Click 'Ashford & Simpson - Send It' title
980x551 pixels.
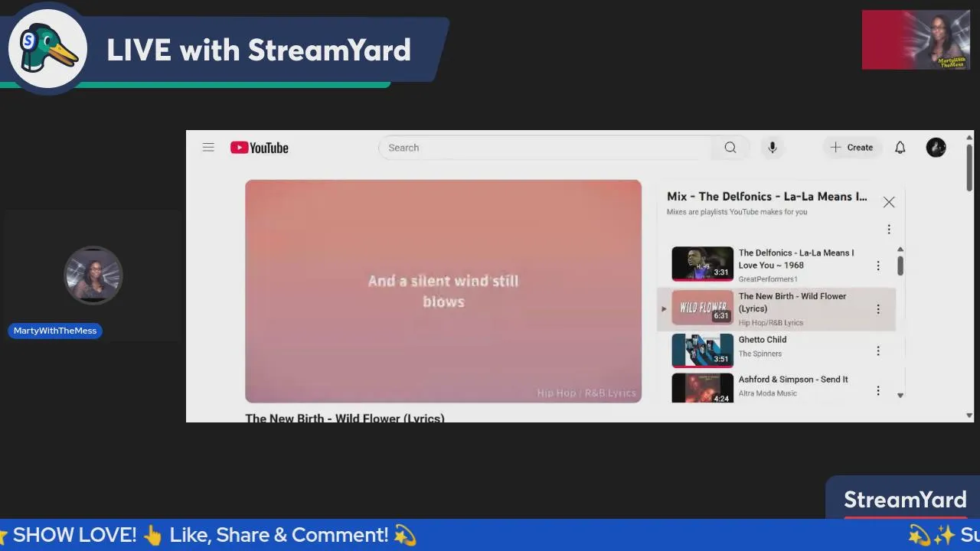[793, 380]
